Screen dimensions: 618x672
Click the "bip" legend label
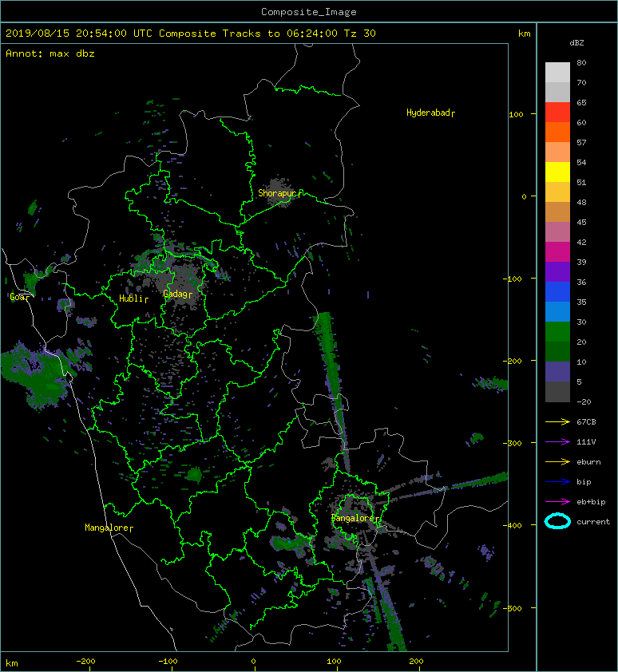584,482
